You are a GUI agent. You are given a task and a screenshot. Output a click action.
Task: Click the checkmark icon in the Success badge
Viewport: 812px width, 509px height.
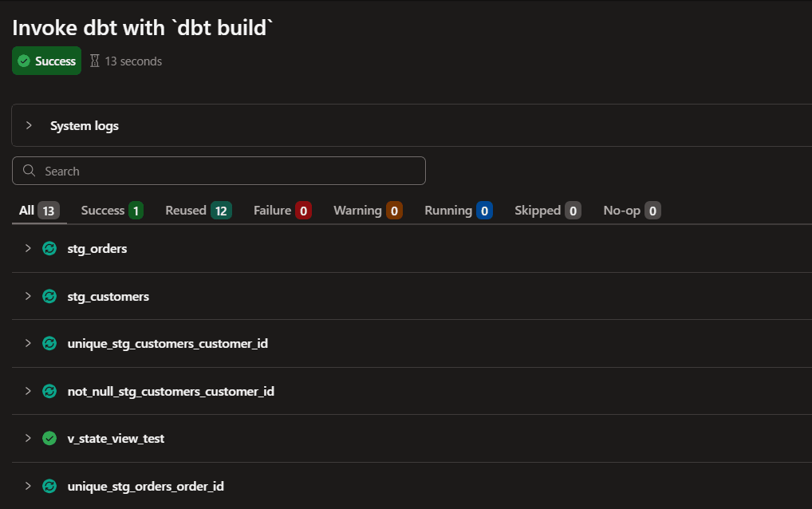tap(24, 61)
